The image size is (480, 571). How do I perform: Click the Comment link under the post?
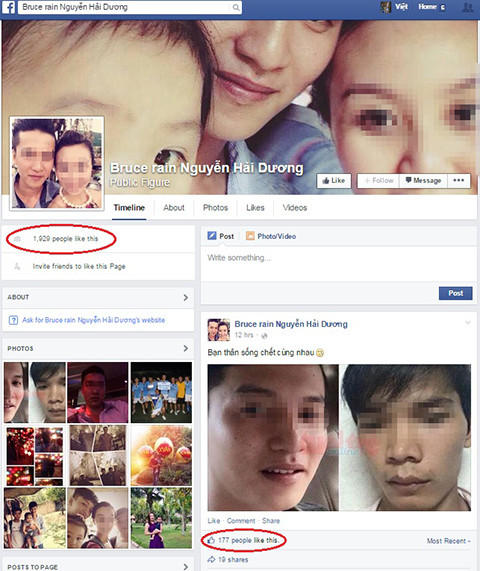pos(241,521)
